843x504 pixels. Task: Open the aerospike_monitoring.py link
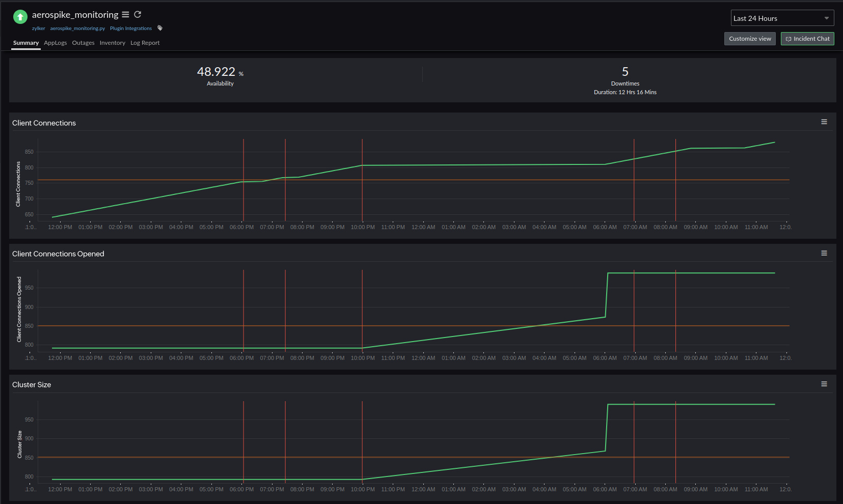click(x=77, y=29)
